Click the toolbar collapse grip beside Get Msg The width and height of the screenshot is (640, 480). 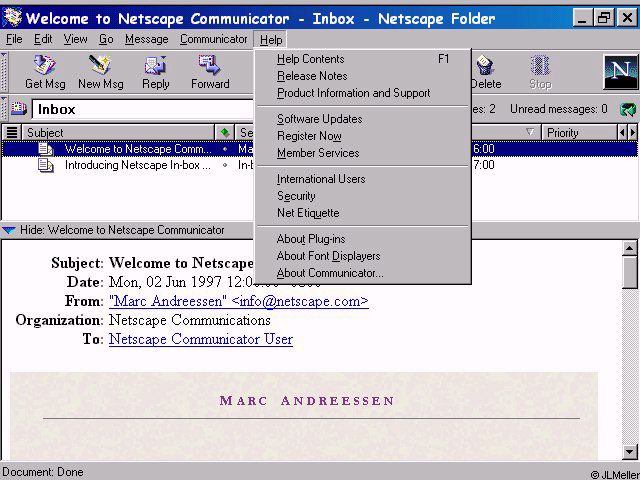point(4,72)
